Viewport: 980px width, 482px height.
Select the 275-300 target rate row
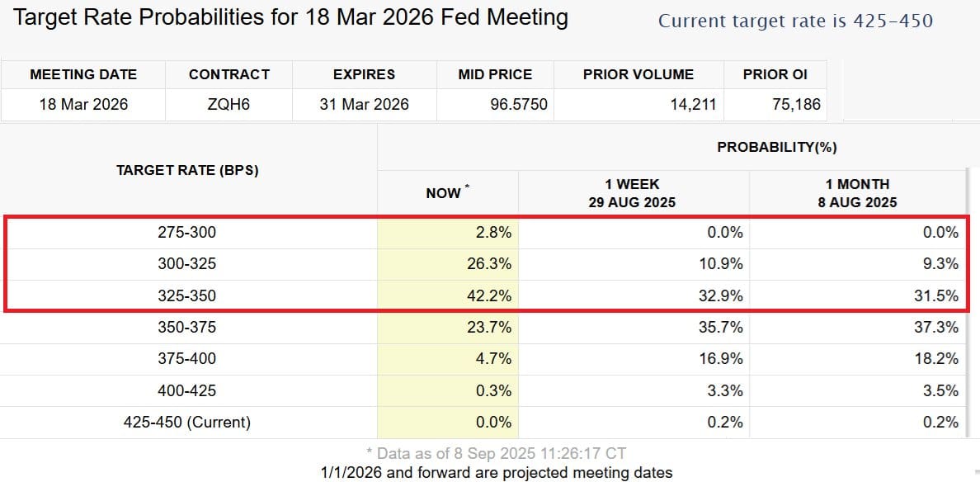tap(484, 233)
